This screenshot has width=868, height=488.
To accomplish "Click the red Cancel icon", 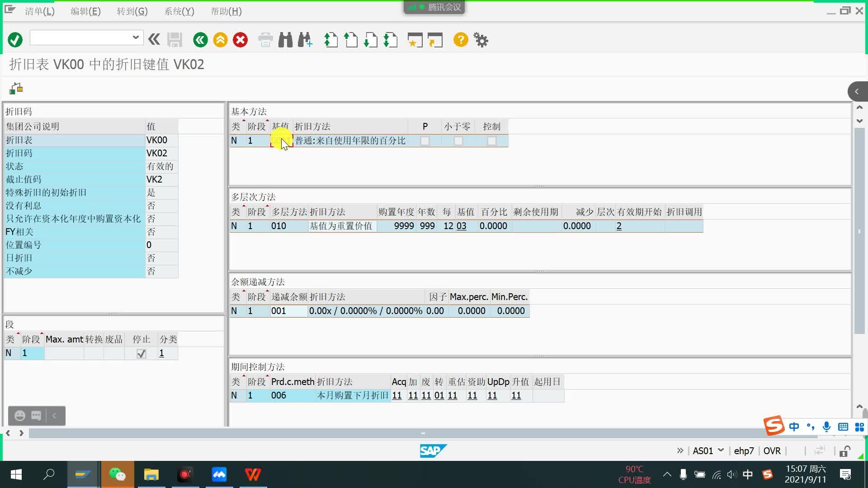I will [240, 40].
